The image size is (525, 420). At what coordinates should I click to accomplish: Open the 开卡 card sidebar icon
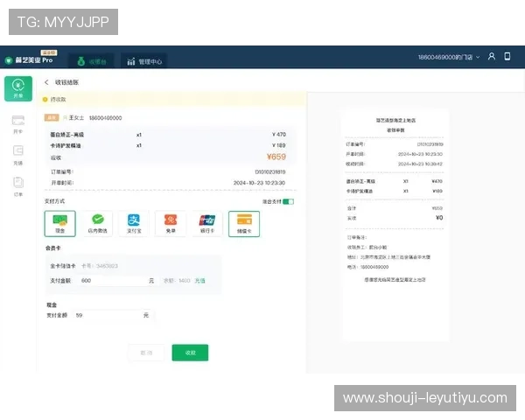18,124
